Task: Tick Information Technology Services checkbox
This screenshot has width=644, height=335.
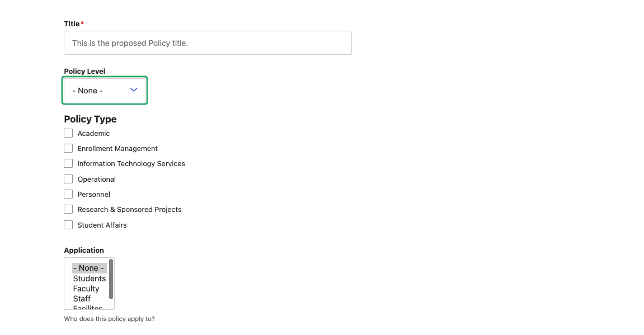Action: pos(68,163)
